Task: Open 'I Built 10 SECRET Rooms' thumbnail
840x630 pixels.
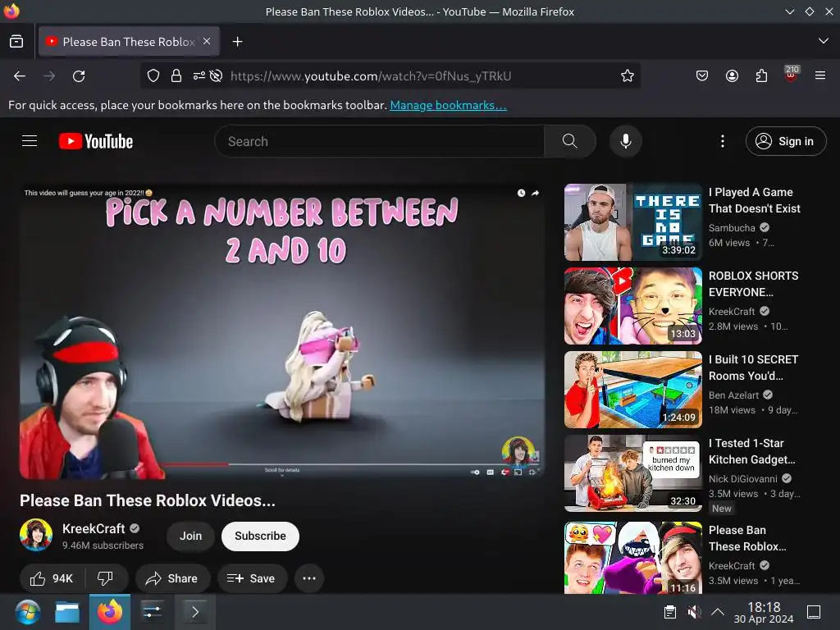Action: coord(633,390)
